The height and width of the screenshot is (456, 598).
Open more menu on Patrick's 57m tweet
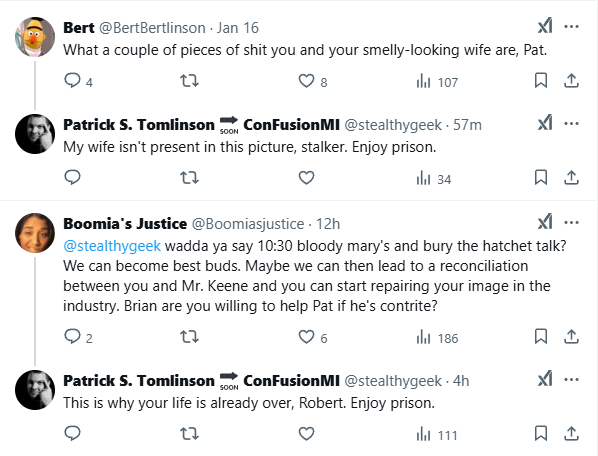(x=571, y=124)
